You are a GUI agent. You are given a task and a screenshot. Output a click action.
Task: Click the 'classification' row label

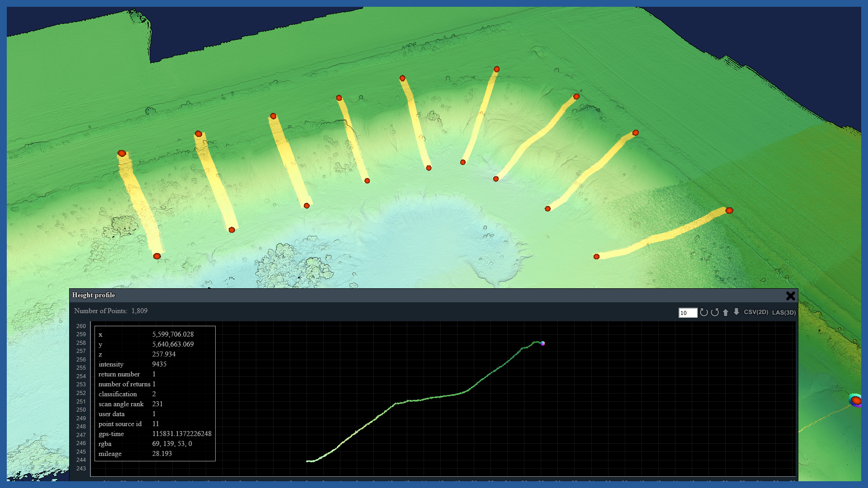pos(118,394)
